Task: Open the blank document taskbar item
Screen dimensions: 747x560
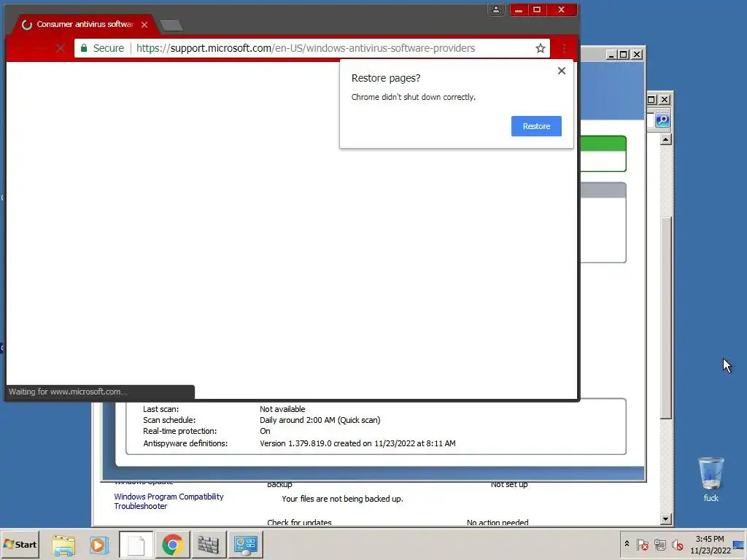Action: [136, 545]
